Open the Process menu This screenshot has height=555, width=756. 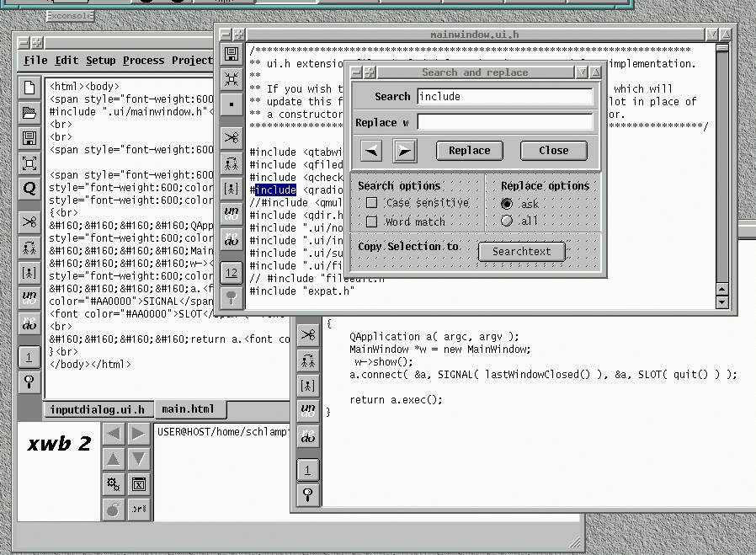pos(144,61)
